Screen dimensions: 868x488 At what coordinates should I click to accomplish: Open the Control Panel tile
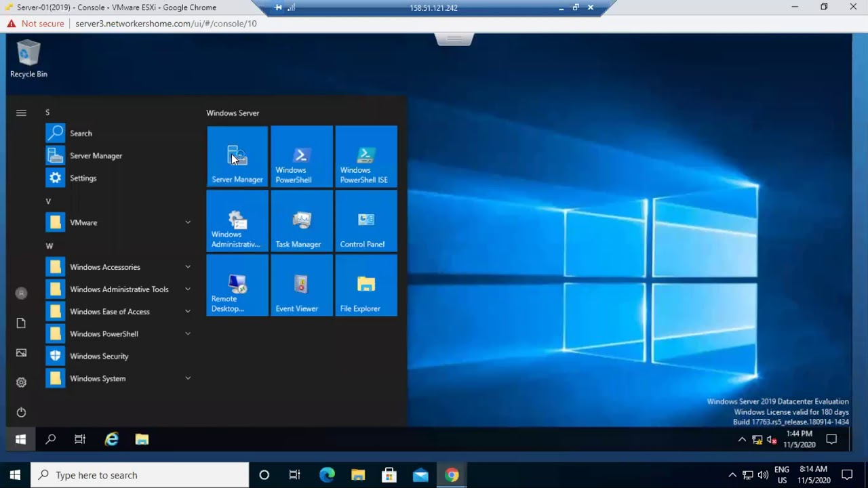click(x=366, y=221)
